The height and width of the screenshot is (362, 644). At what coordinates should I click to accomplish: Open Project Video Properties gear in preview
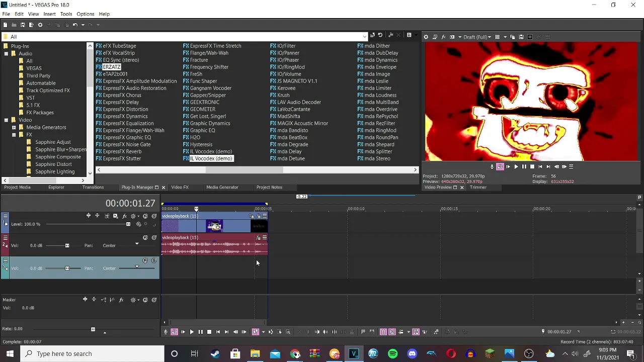click(426, 37)
